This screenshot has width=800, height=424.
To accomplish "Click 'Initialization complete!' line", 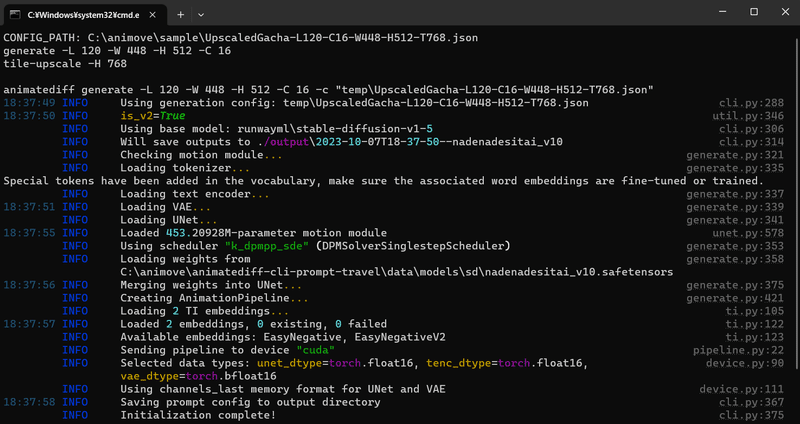I will [198, 415].
